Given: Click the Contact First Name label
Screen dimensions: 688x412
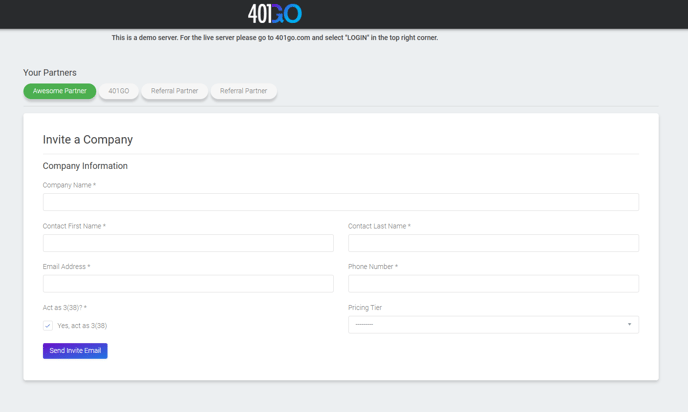Looking at the screenshot, I should [72, 226].
